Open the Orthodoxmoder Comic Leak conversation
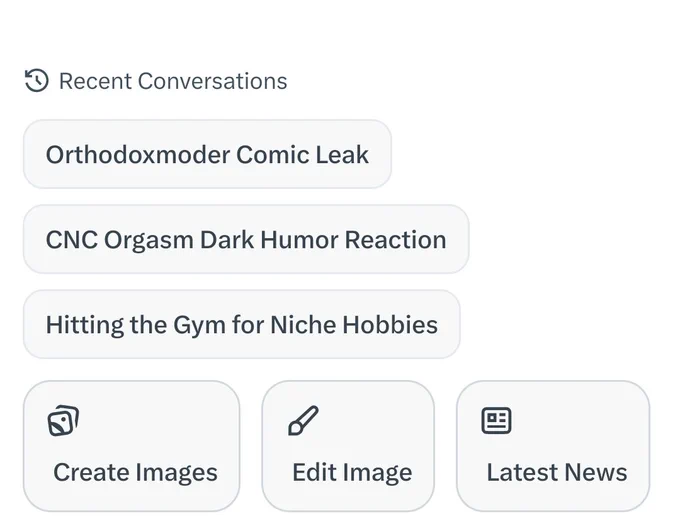 (x=207, y=154)
